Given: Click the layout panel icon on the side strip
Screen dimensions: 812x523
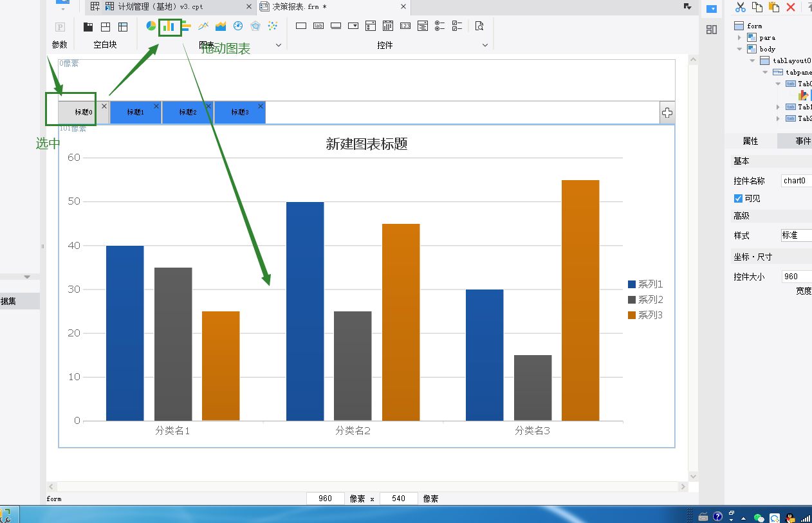Looking at the screenshot, I should coord(712,30).
